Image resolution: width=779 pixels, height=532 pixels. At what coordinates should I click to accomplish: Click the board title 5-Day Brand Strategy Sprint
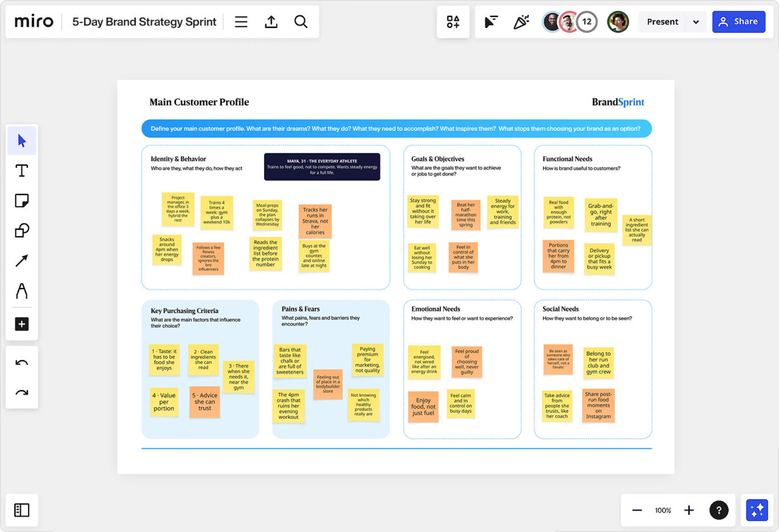click(144, 22)
